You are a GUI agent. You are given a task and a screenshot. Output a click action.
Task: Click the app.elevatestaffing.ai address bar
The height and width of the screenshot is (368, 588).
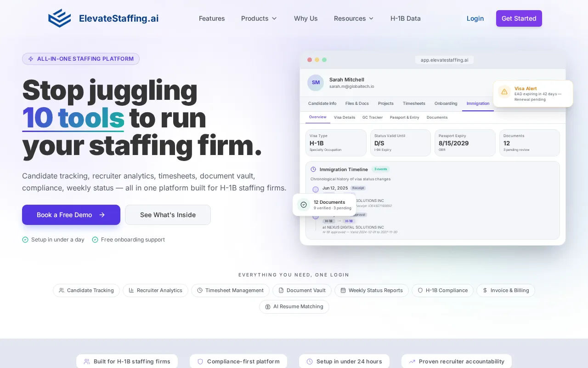click(444, 60)
